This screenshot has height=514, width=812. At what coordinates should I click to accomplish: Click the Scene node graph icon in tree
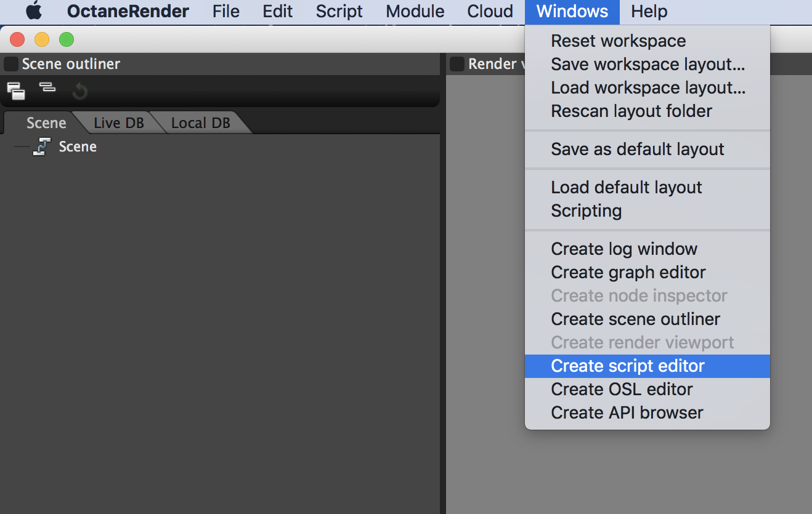[42, 147]
